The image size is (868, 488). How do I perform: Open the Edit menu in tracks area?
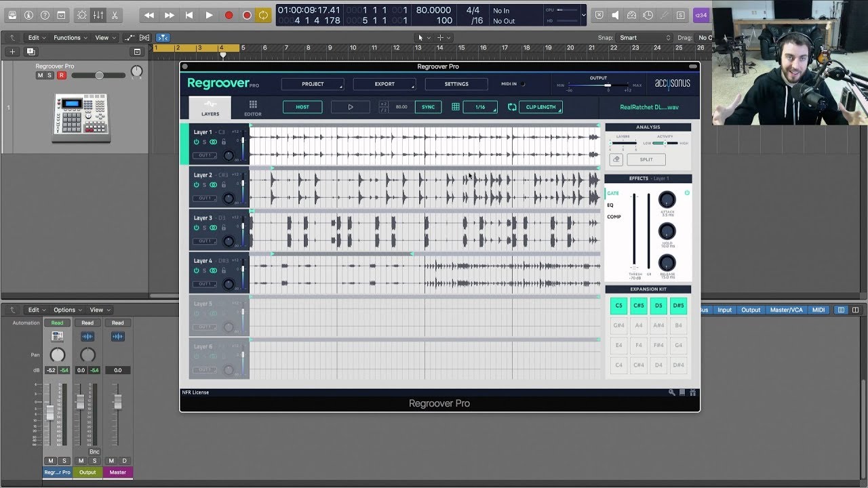click(x=36, y=38)
